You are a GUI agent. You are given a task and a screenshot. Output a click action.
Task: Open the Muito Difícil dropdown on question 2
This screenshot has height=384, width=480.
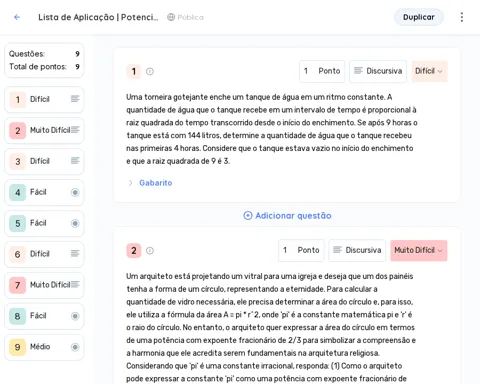(x=419, y=250)
